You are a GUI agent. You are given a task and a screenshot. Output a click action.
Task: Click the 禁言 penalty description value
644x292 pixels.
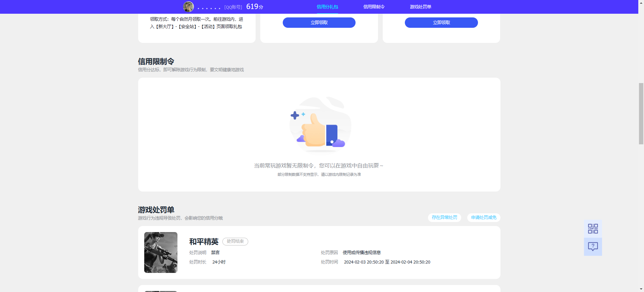[215, 252]
